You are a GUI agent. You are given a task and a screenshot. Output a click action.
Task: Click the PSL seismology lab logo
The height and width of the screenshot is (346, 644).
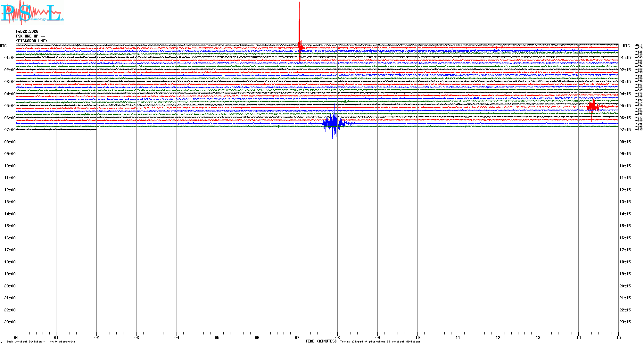[x=32, y=13]
